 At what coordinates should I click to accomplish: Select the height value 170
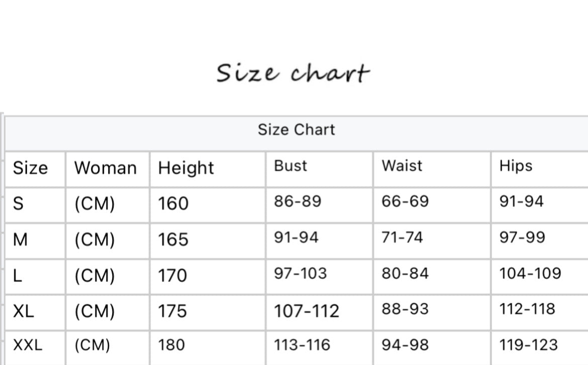click(172, 276)
